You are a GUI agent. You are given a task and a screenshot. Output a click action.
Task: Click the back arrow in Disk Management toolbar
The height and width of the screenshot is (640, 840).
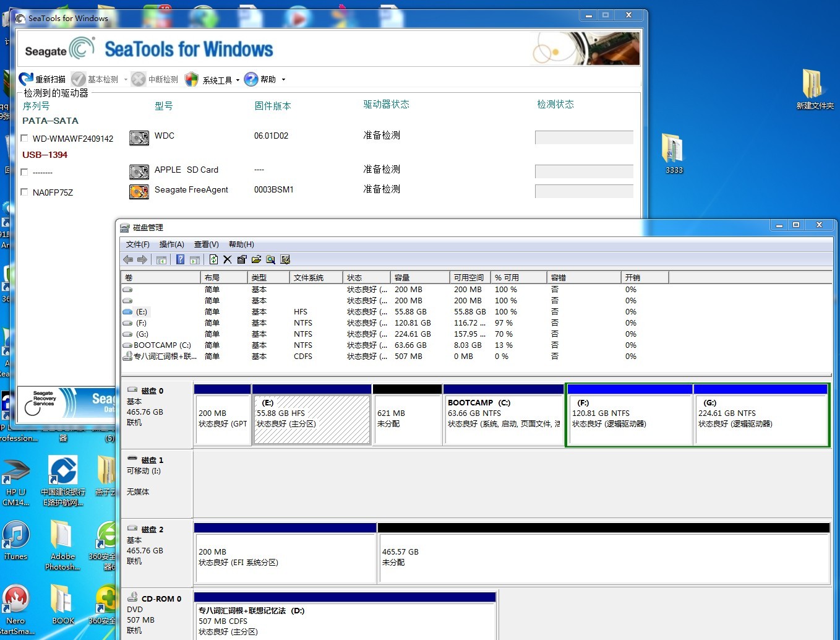tap(128, 260)
